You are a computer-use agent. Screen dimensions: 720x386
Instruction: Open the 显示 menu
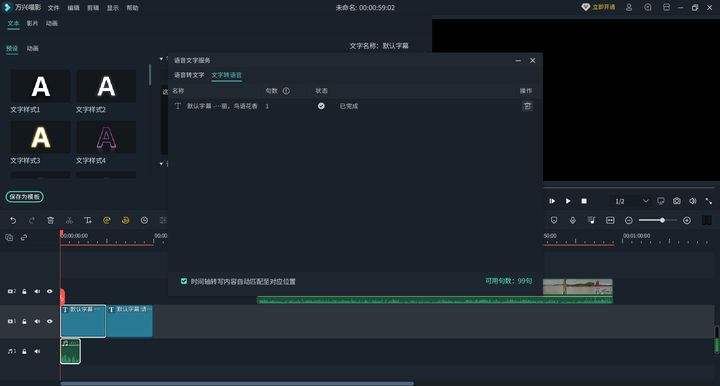pos(112,8)
